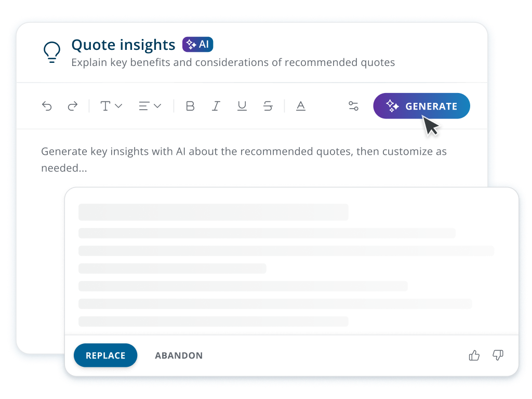Open the text style dropdown
Viewport: 532px width, 399px height.
click(111, 107)
